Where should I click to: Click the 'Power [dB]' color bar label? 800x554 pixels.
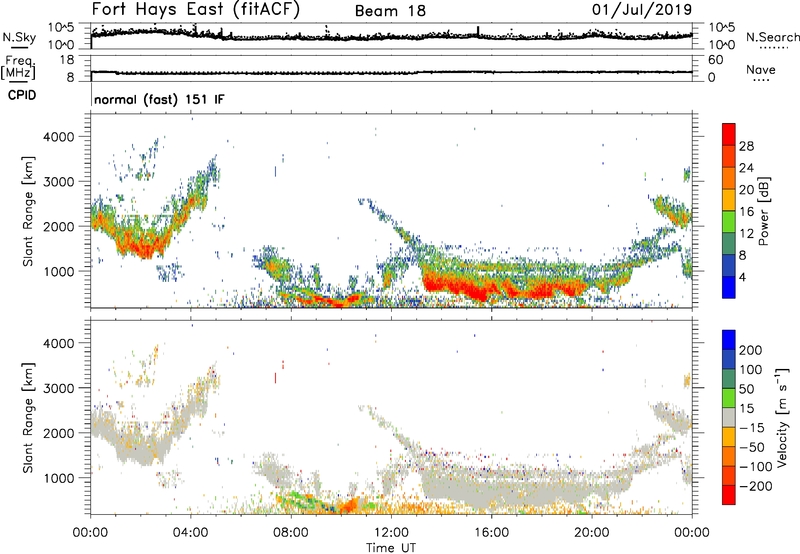(763, 211)
